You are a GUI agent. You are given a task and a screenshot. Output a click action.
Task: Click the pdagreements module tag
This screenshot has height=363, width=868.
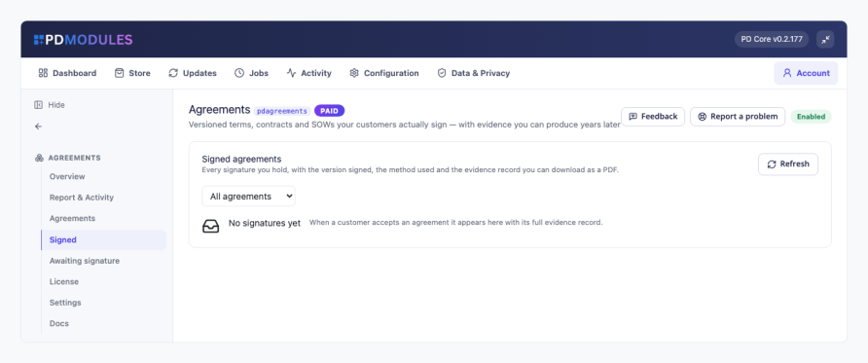coord(282,111)
